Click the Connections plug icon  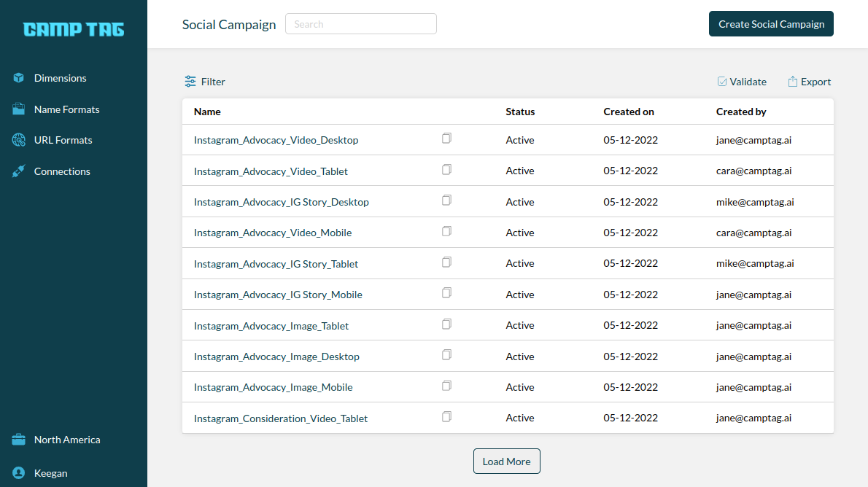click(19, 171)
